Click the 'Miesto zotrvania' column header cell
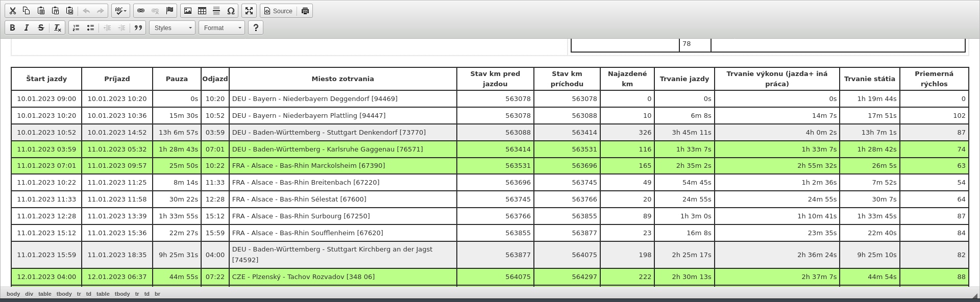This screenshot has width=980, height=302. [x=342, y=79]
